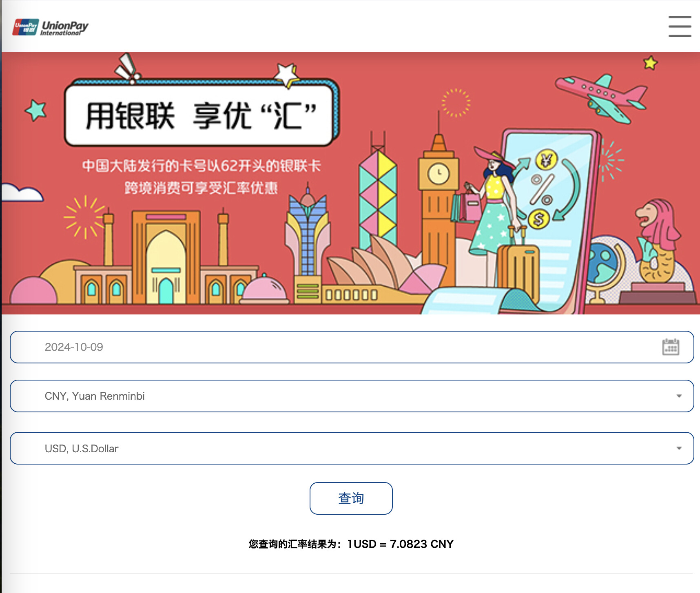
Task: Click the UnionPay International logo
Action: pyautogui.click(x=51, y=27)
